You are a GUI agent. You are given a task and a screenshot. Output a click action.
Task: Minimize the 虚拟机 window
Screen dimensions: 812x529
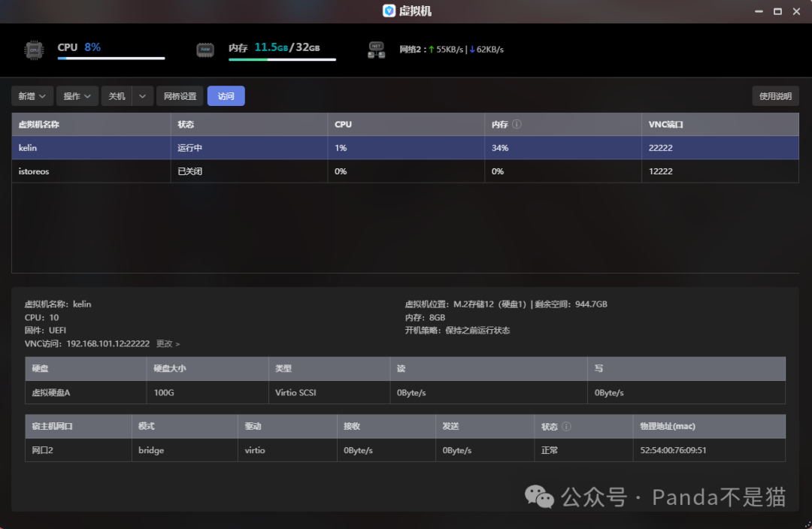tap(759, 11)
